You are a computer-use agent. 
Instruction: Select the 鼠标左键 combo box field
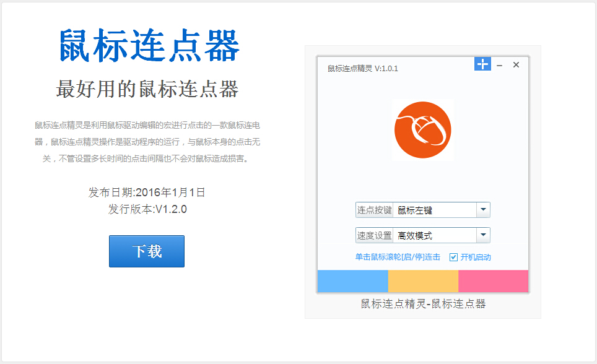coord(434,210)
